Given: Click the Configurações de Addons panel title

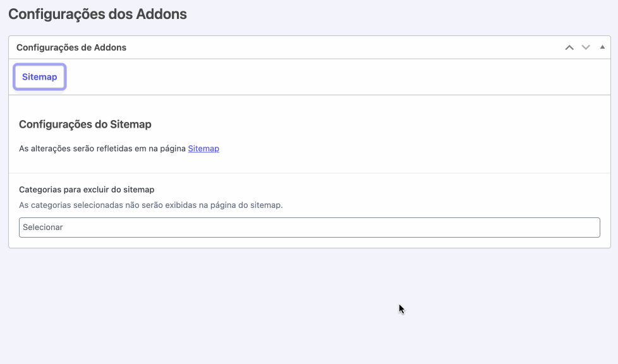Looking at the screenshot, I should pyautogui.click(x=71, y=47).
